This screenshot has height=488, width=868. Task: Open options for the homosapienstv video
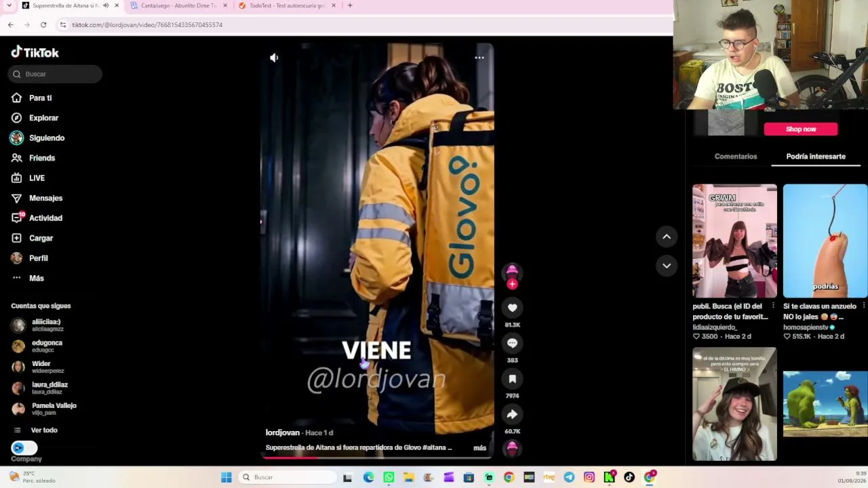(863, 306)
